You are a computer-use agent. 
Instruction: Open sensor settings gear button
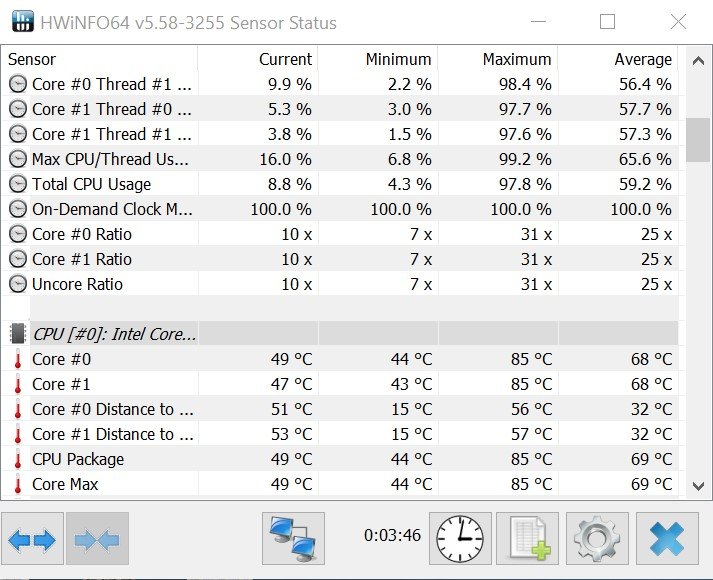pyautogui.click(x=598, y=539)
